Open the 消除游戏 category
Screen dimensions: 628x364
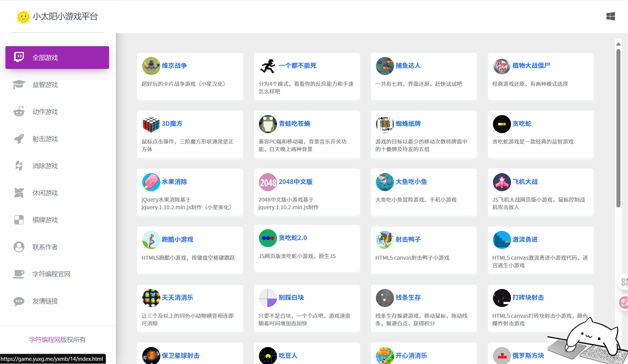pos(57,166)
